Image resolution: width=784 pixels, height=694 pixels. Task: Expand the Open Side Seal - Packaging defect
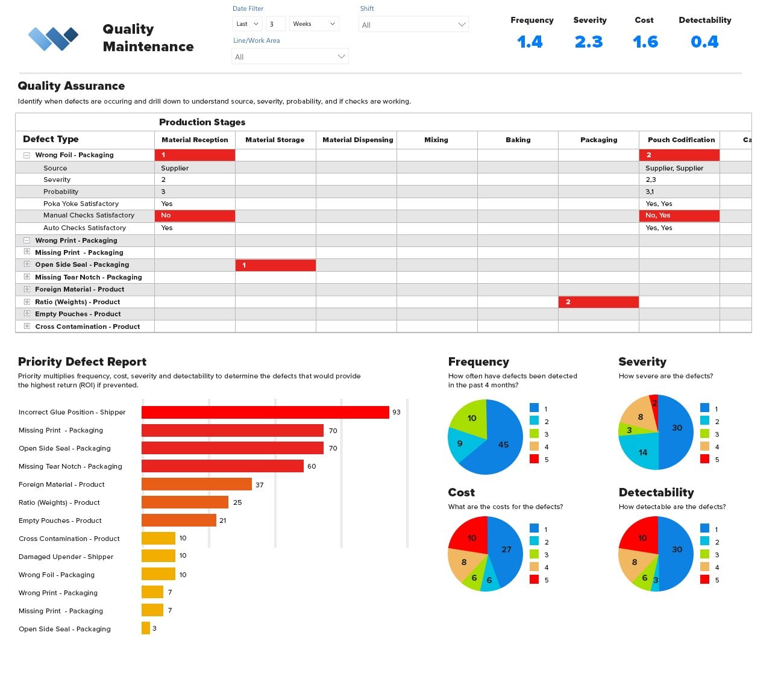[x=26, y=265]
